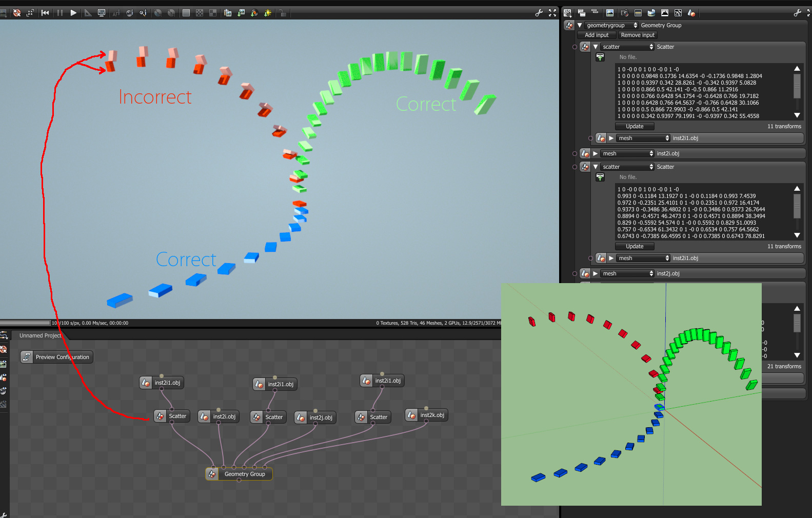Click the first Scatter transforms scrollbar thumb
This screenshot has height=518, width=812.
point(797,86)
